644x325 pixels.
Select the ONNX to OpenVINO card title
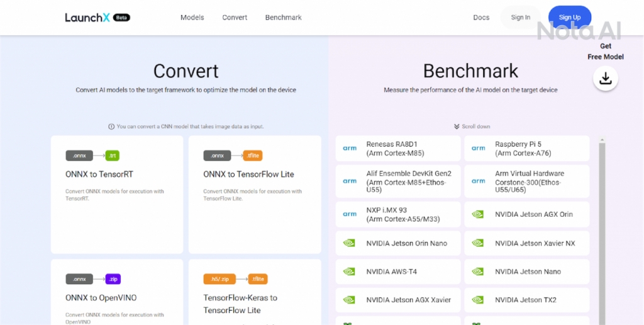pos(101,297)
